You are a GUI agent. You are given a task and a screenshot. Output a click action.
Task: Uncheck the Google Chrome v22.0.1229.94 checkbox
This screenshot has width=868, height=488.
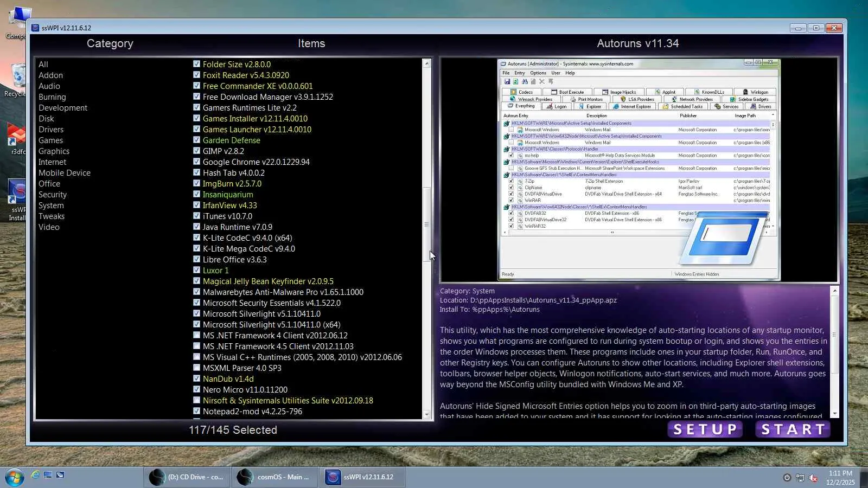point(197,162)
